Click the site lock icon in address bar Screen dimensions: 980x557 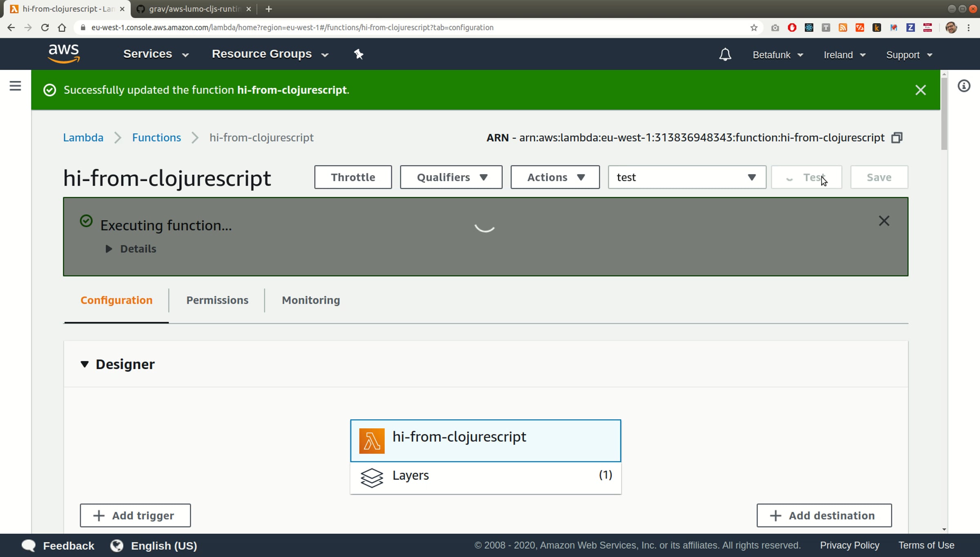[83, 27]
